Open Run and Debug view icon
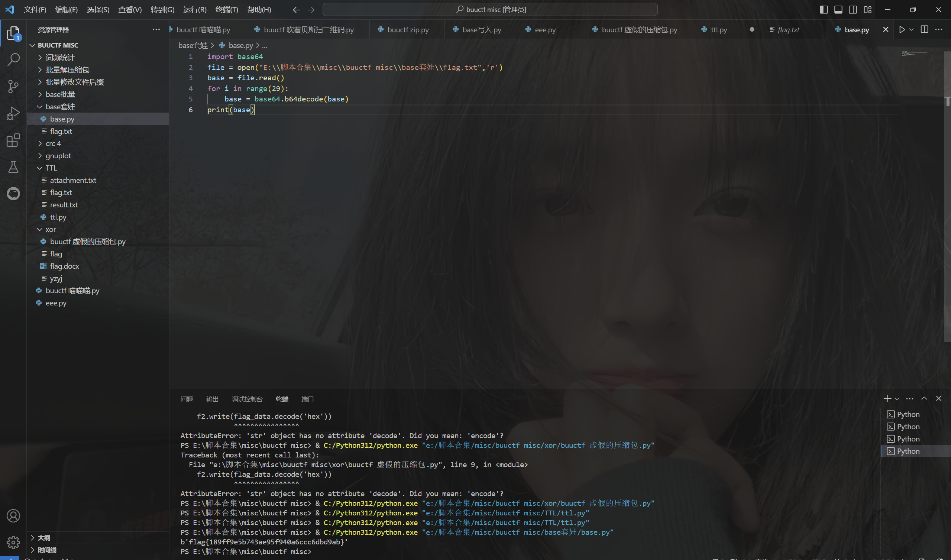The width and height of the screenshot is (951, 560). coord(13,113)
